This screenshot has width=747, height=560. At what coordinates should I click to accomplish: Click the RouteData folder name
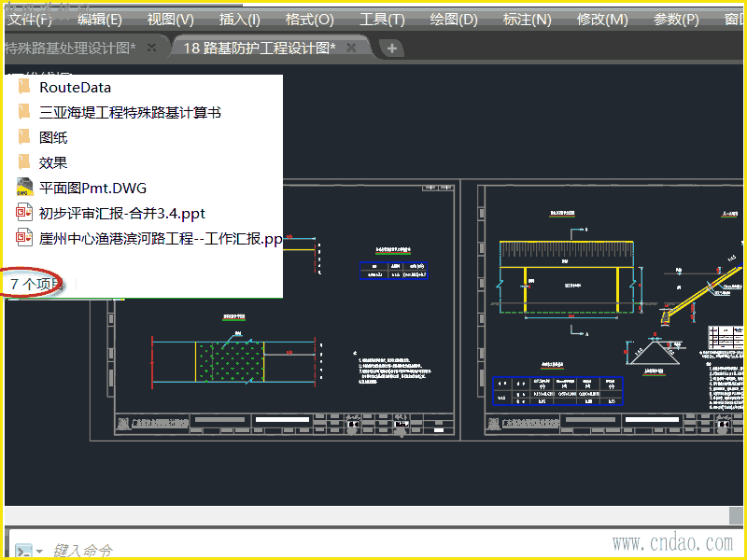coord(76,88)
